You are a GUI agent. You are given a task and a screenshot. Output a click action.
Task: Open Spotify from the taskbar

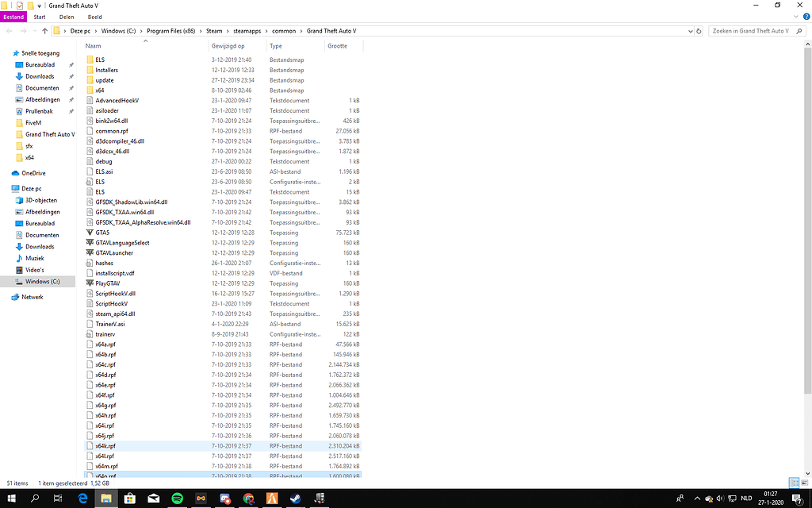coord(177,498)
